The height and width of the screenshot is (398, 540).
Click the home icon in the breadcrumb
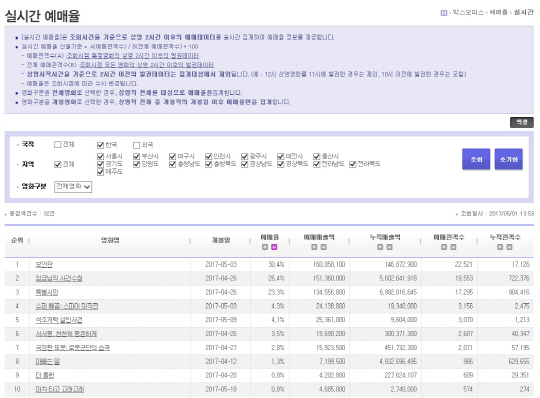pyautogui.click(x=444, y=13)
